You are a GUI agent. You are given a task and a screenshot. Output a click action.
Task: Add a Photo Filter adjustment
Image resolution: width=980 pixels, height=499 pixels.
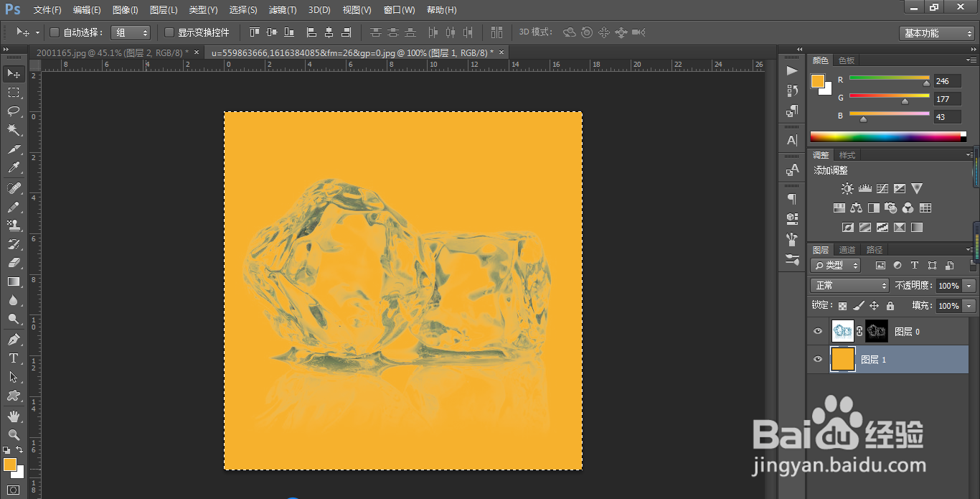(891, 208)
